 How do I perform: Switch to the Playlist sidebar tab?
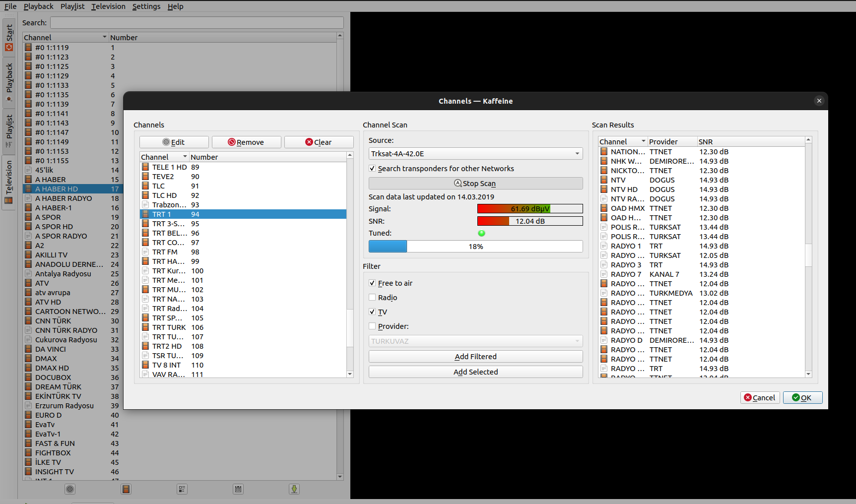[x=9, y=130]
